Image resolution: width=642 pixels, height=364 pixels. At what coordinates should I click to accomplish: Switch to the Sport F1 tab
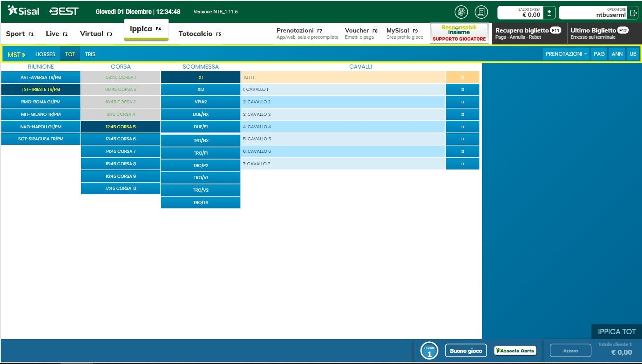20,34
